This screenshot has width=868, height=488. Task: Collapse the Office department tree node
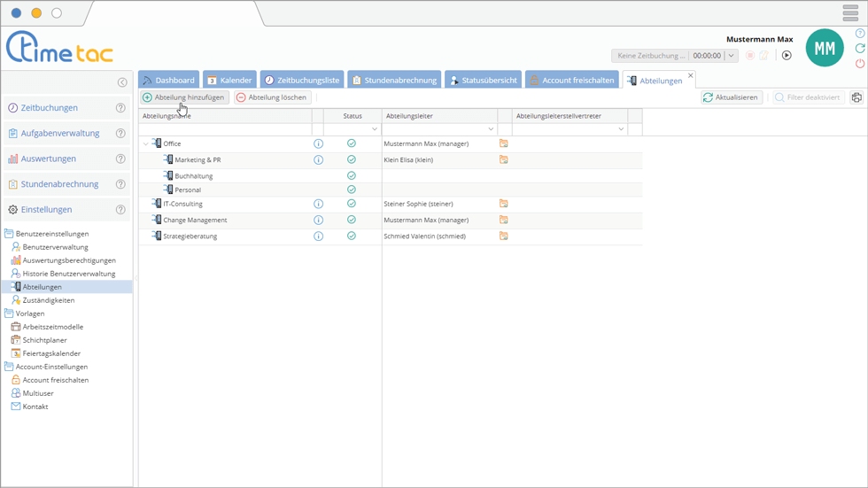tap(146, 143)
